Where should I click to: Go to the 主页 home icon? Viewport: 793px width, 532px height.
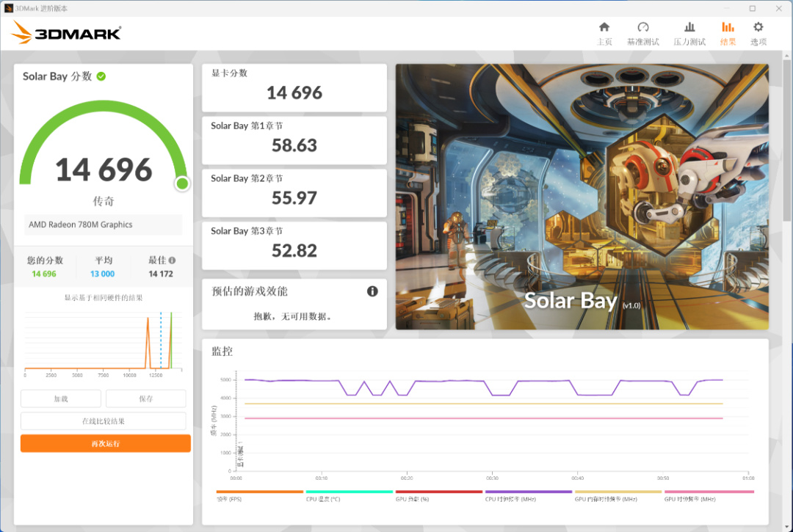604,27
